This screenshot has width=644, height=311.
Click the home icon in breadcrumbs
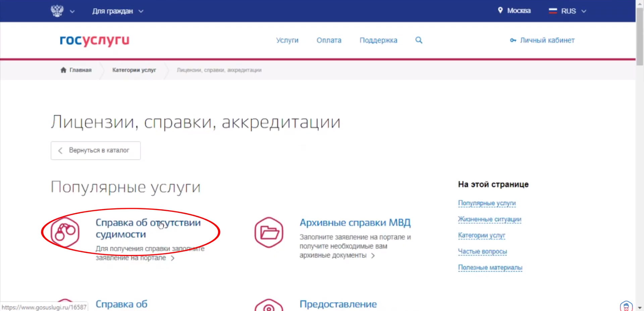coord(63,70)
